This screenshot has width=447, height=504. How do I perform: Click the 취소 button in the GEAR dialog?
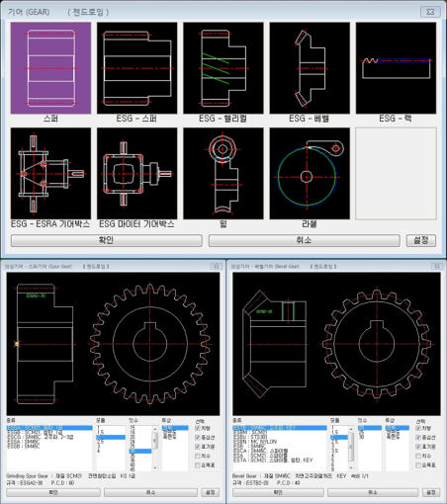pyautogui.click(x=305, y=240)
